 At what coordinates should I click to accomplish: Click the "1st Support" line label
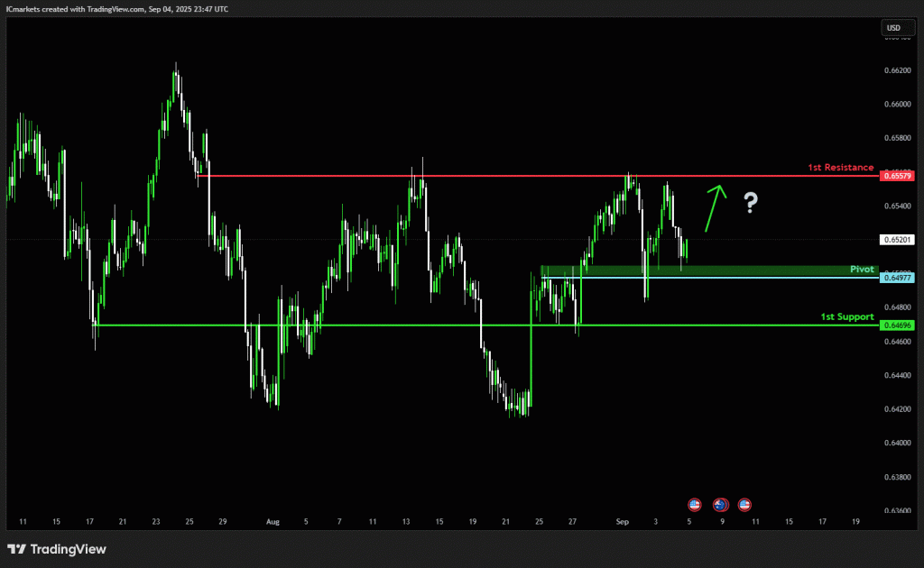[846, 316]
